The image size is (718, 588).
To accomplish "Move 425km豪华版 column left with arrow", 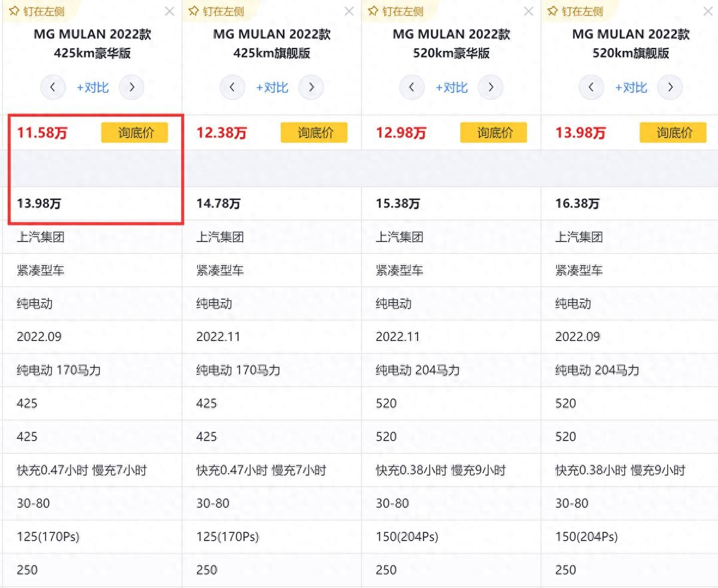I will point(53,87).
